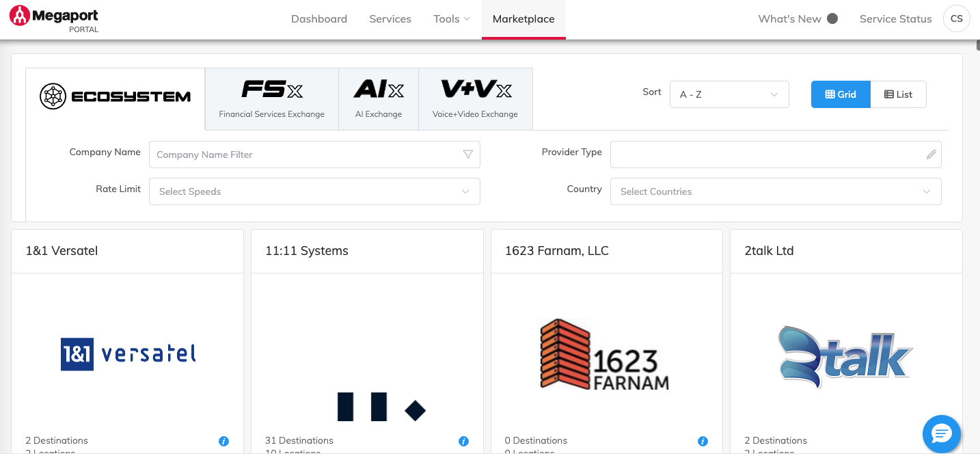Click the Megaport Portal logo
Screen dimensions: 980x456
[54, 18]
